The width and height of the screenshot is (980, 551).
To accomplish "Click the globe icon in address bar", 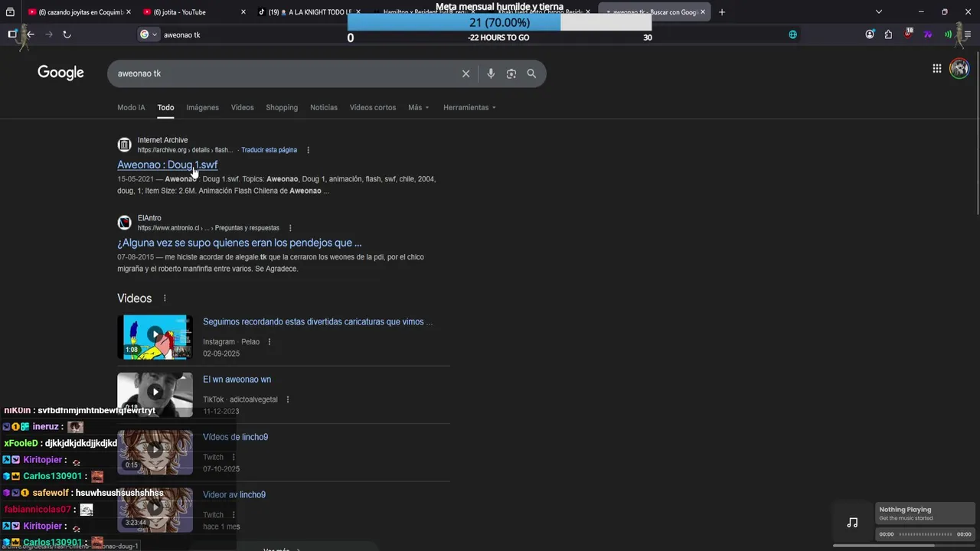I will (x=792, y=34).
